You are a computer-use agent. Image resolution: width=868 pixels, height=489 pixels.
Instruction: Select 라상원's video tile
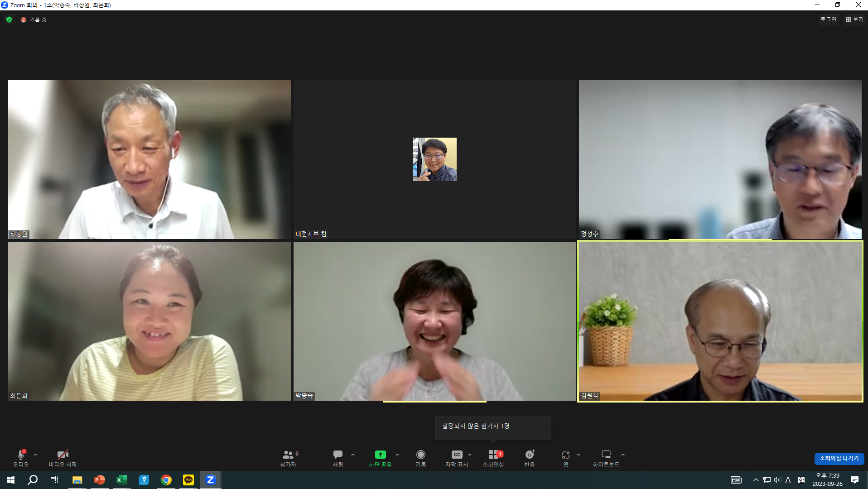click(149, 159)
